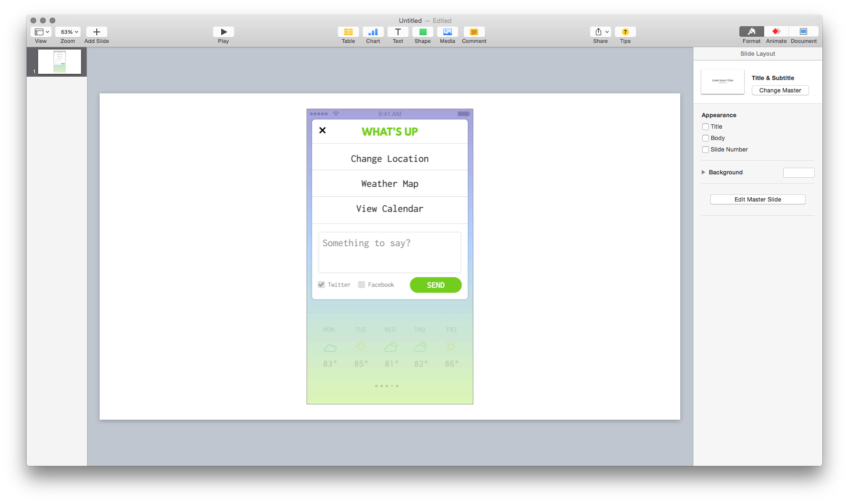The image size is (849, 504).
Task: Click the WED partly cloudy icon
Action: 390,347
